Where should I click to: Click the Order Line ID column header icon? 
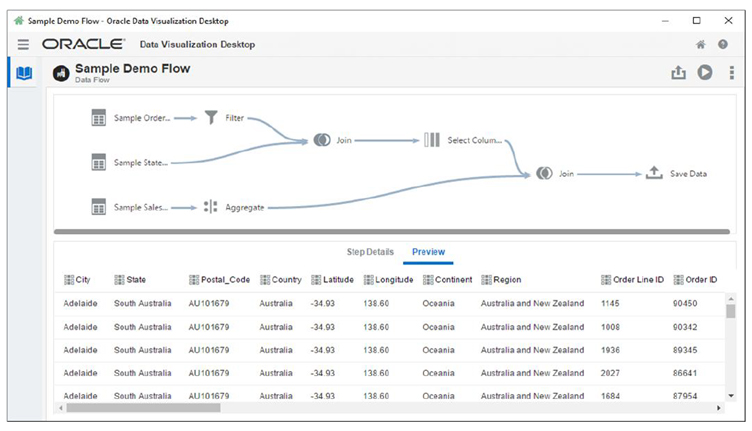click(x=606, y=280)
